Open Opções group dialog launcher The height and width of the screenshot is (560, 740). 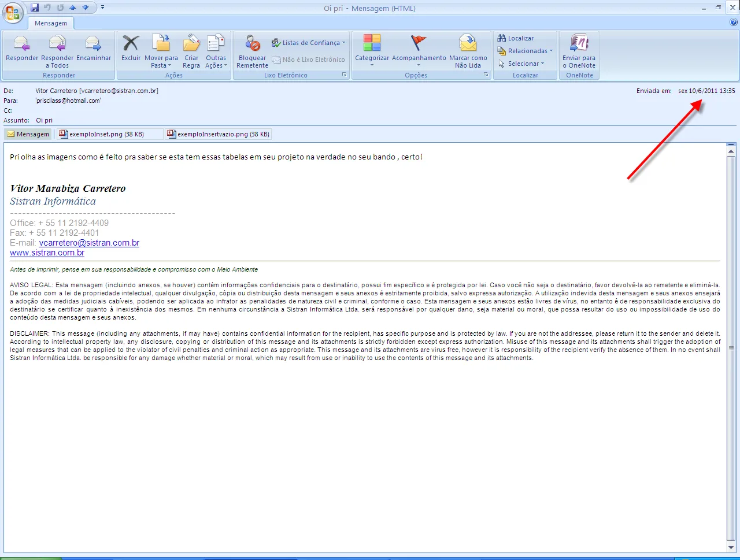point(486,75)
